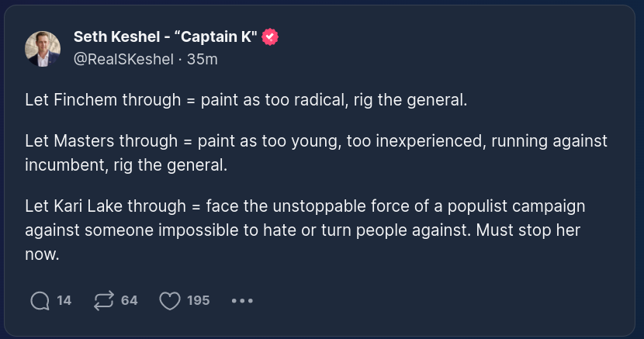This screenshot has width=644, height=339.
Task: Click the reply speech bubble icon
Action: tap(40, 300)
